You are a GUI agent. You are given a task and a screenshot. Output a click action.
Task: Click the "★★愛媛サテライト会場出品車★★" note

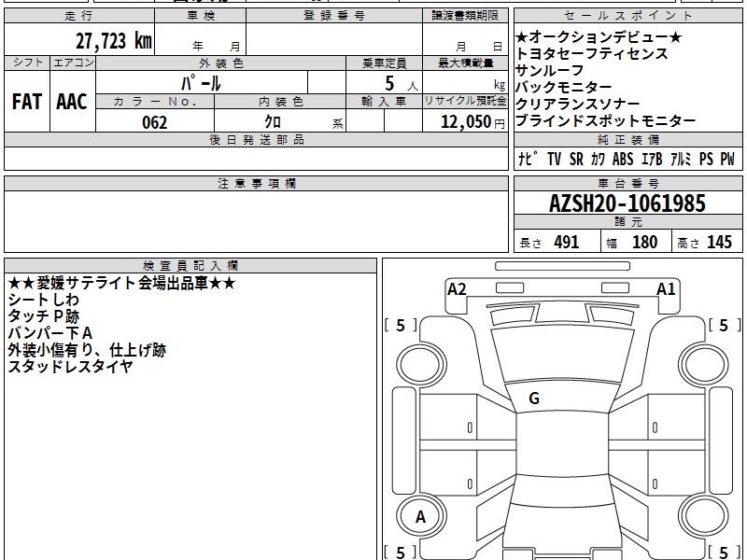[x=121, y=284]
